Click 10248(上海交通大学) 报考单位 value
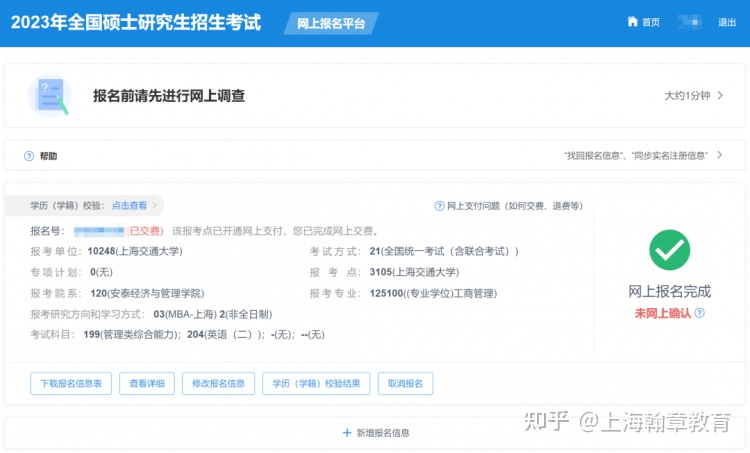This screenshot has height=453, width=750. [135, 252]
